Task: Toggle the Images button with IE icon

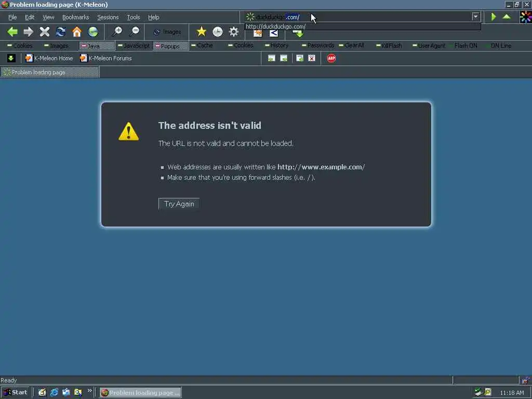Action: 168,32
